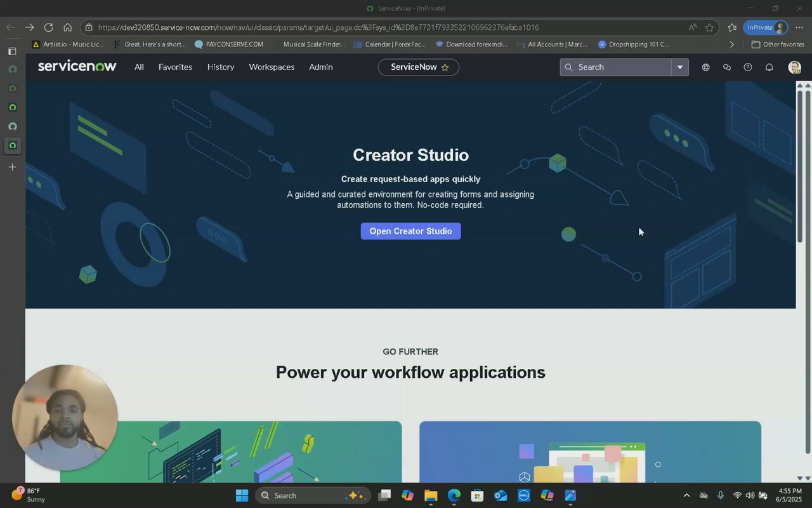Click the blue-themed workflow card image

click(590, 451)
